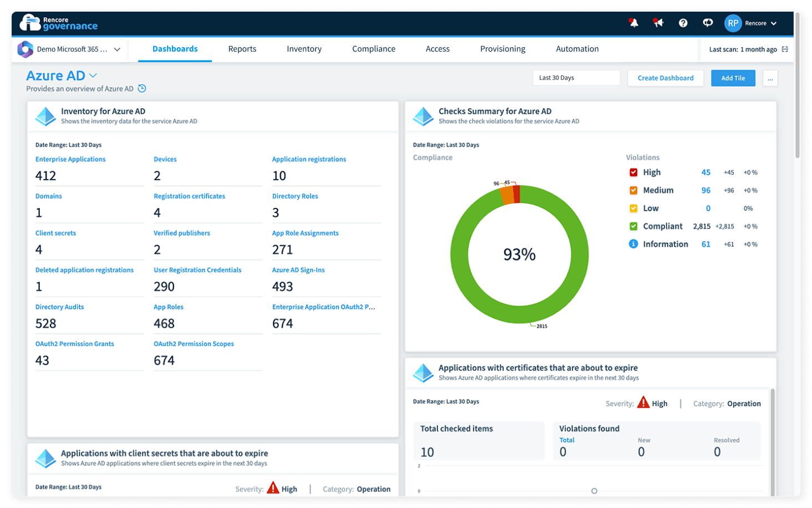Expand the Demo Microsoft 365 tenant dropdown

point(117,49)
